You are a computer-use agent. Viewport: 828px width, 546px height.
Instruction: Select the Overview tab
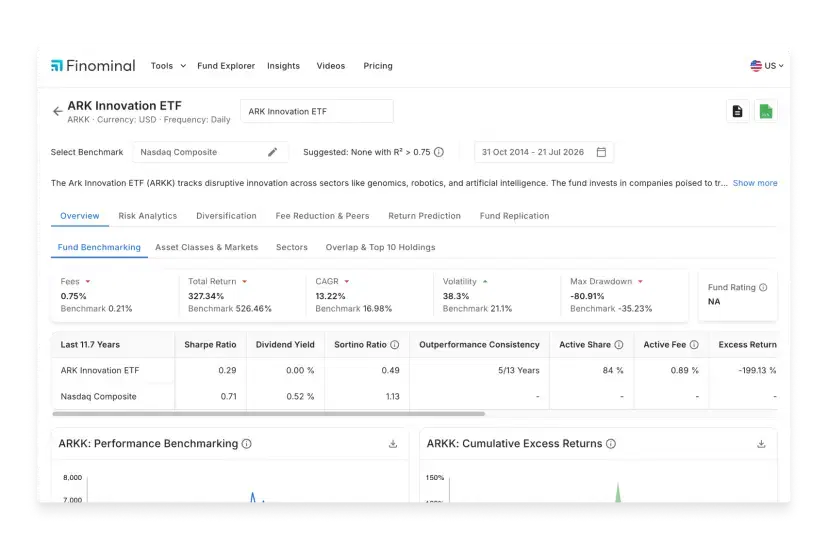click(x=80, y=216)
